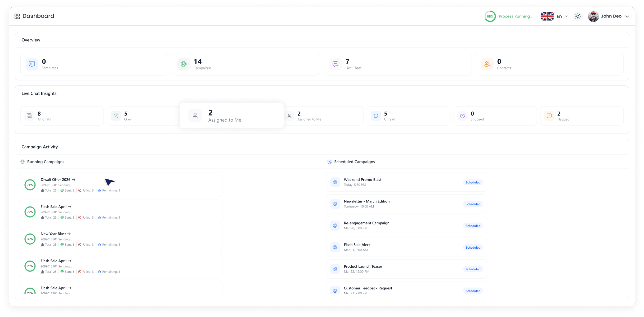Switch to the Scheduled Campaigns section

(354, 162)
